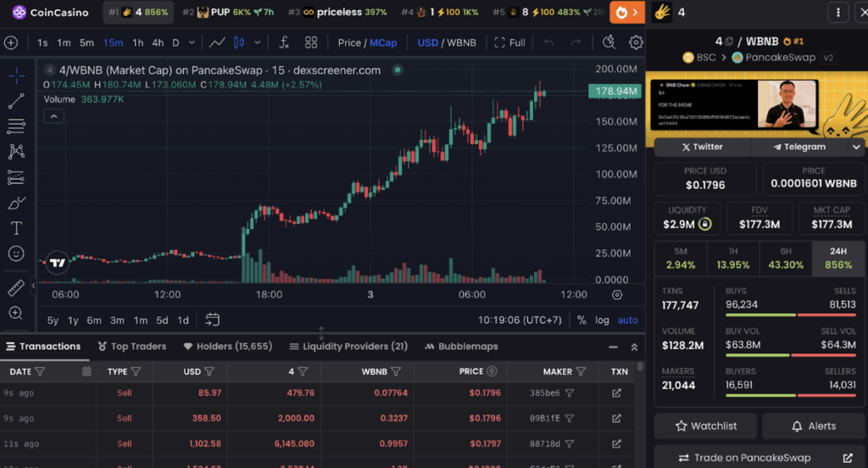Open the indicators fx menu
The image size is (868, 468).
click(284, 42)
